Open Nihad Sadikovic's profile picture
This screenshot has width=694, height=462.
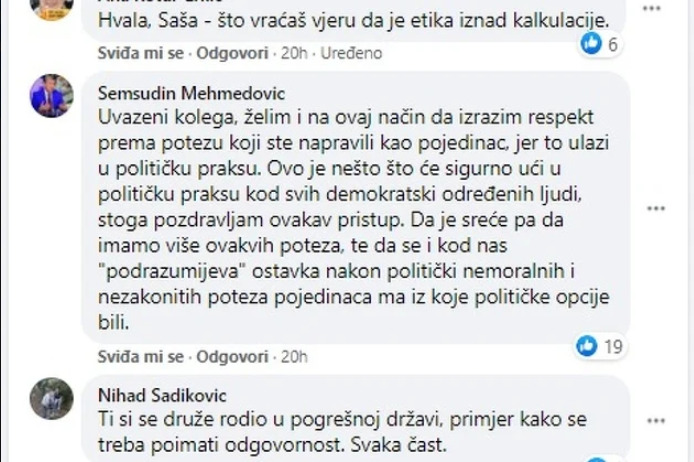click(51, 398)
